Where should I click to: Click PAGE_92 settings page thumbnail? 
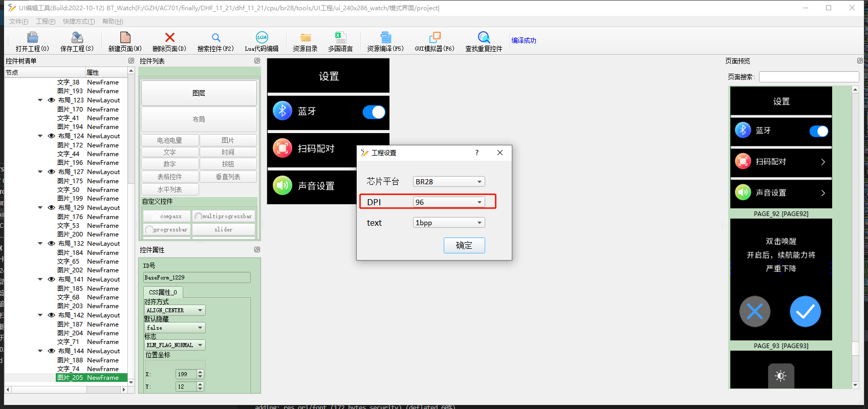pyautogui.click(x=781, y=147)
